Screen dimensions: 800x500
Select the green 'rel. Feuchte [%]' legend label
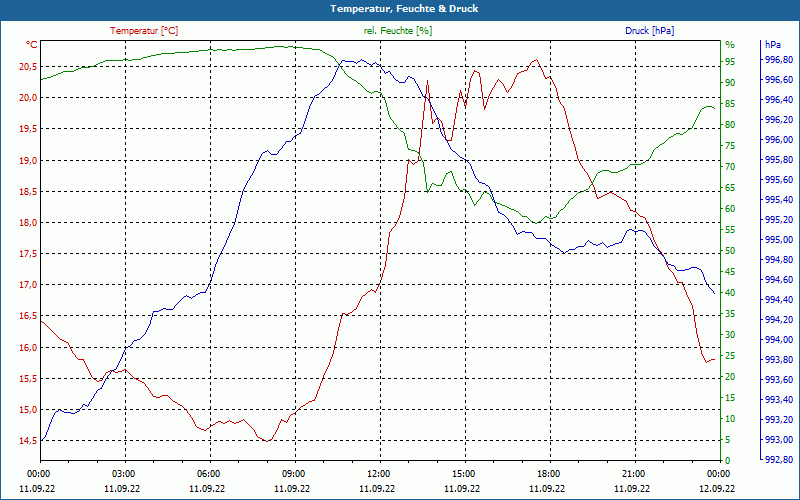tap(398, 31)
